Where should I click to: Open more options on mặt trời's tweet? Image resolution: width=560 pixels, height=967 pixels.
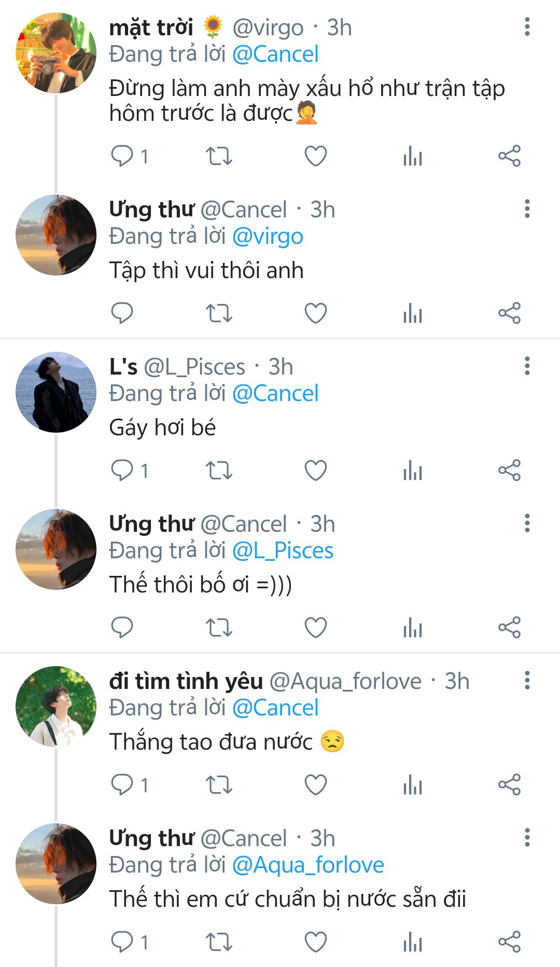pyautogui.click(x=527, y=27)
